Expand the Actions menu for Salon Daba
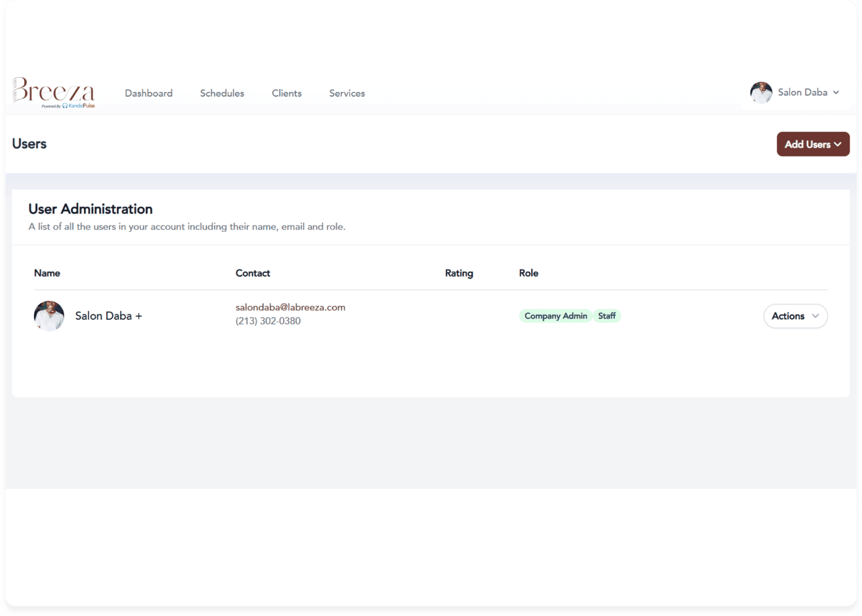 click(795, 316)
